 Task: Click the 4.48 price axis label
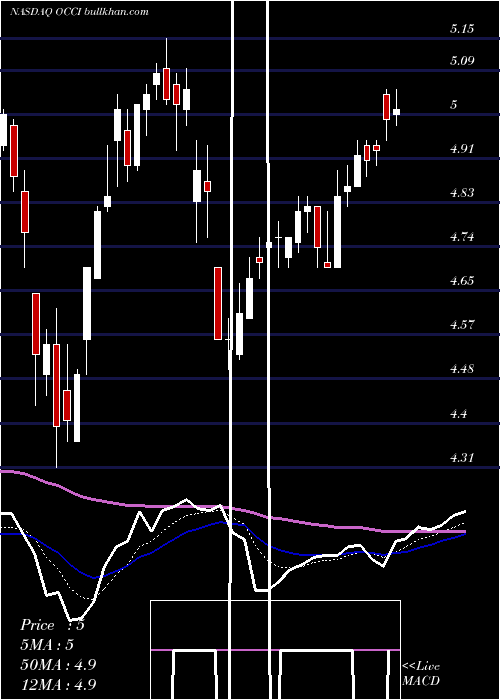(462, 369)
